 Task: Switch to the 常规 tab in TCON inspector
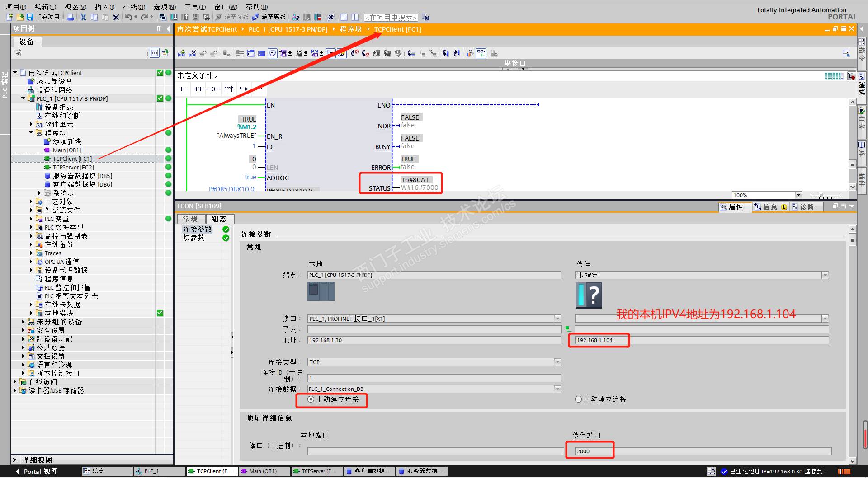(x=190, y=219)
